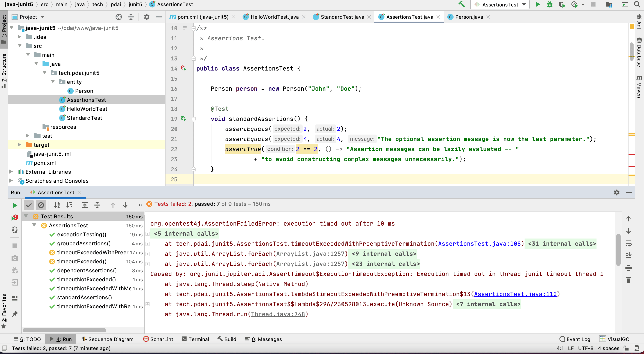This screenshot has height=354, width=644.
Task: Switch to the StandardTest.java editor tab
Action: click(342, 17)
